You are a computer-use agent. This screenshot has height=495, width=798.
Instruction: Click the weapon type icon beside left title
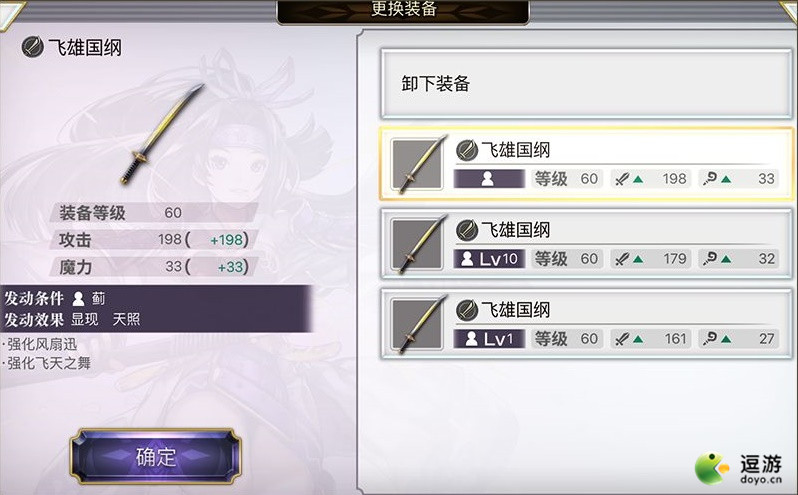[32, 47]
